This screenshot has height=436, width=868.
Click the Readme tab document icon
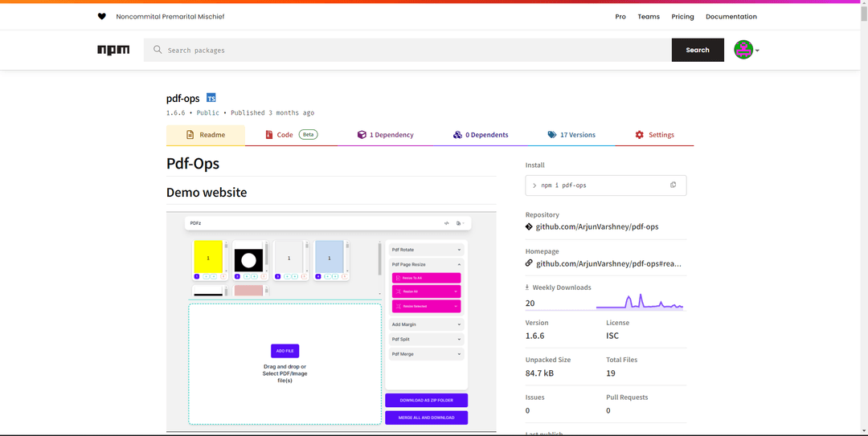click(190, 135)
